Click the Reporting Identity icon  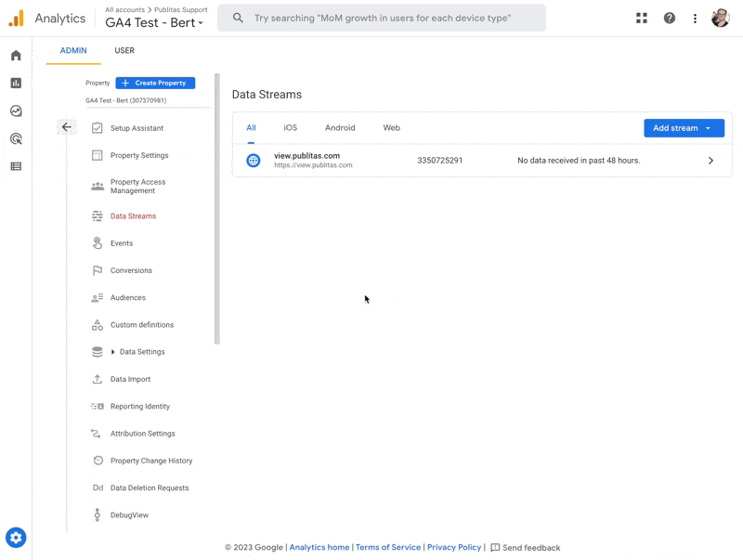98,407
